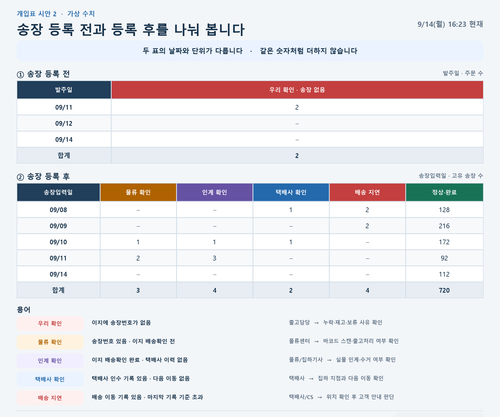Viewport: 500px width, 417px height.
Task: Click the '② 송장 등록 후' section heading
Action: click(x=43, y=176)
